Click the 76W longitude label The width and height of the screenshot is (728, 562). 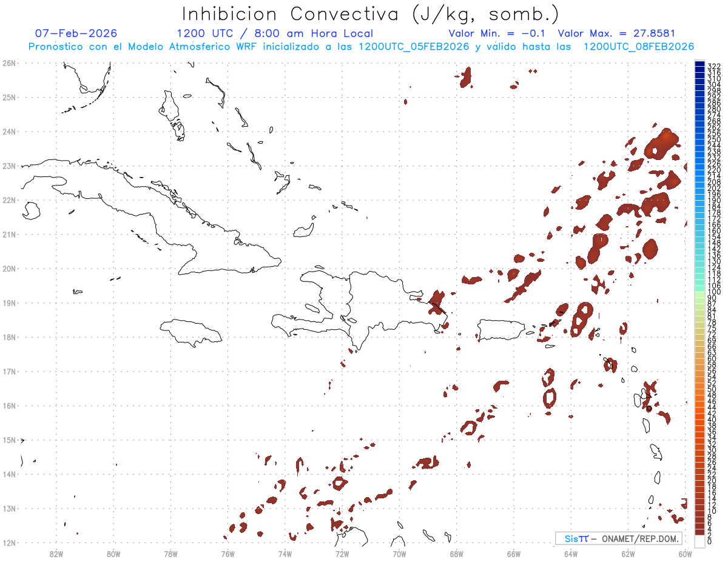click(227, 554)
